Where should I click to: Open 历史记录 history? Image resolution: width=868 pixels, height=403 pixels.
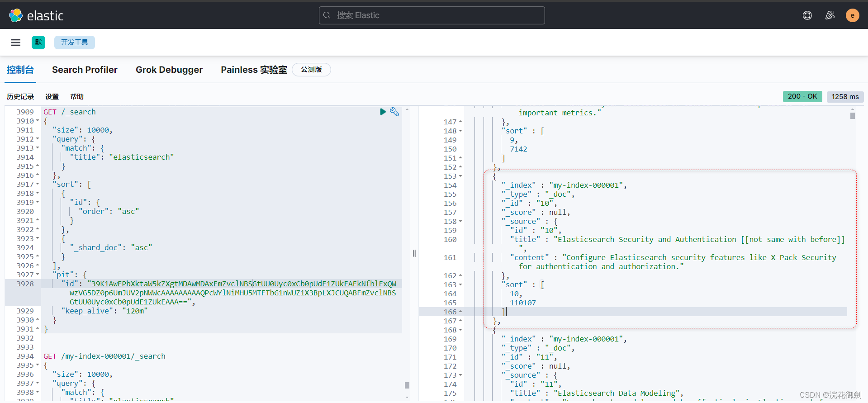(x=20, y=96)
